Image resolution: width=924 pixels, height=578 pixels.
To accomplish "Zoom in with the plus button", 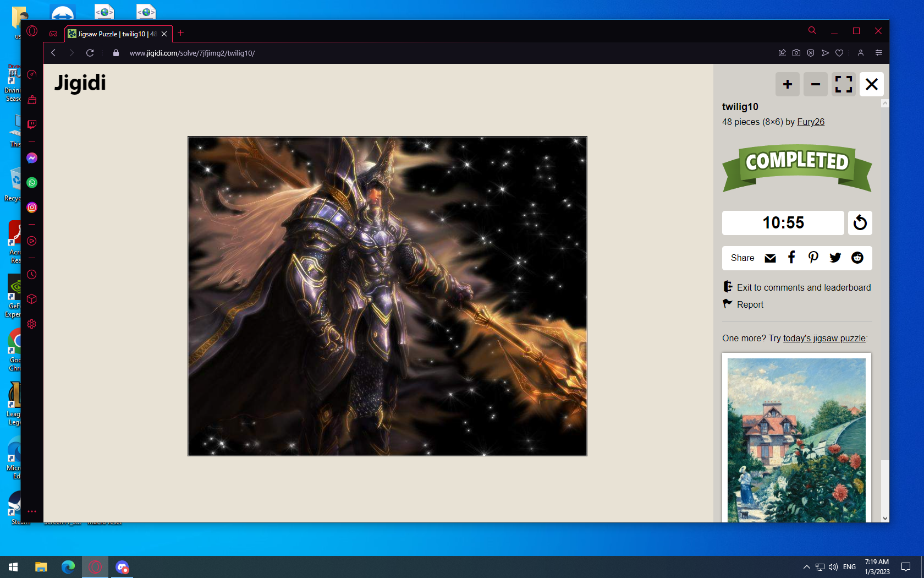I will click(x=788, y=84).
